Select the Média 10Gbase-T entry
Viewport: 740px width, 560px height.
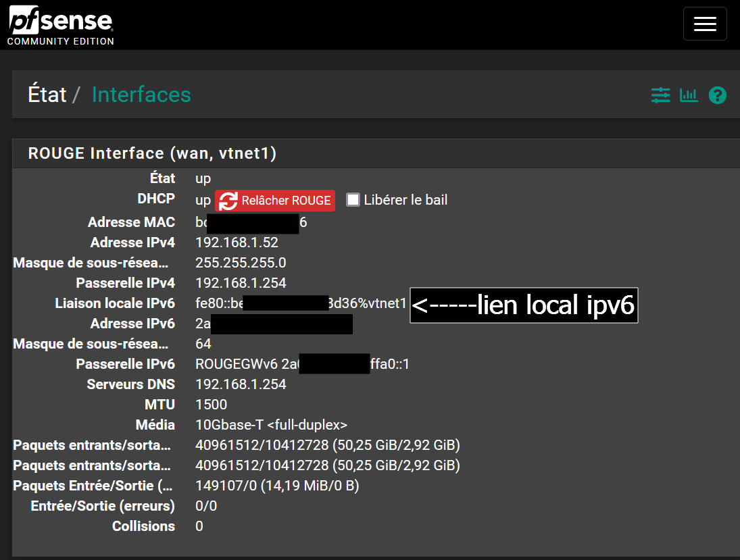[x=272, y=424]
